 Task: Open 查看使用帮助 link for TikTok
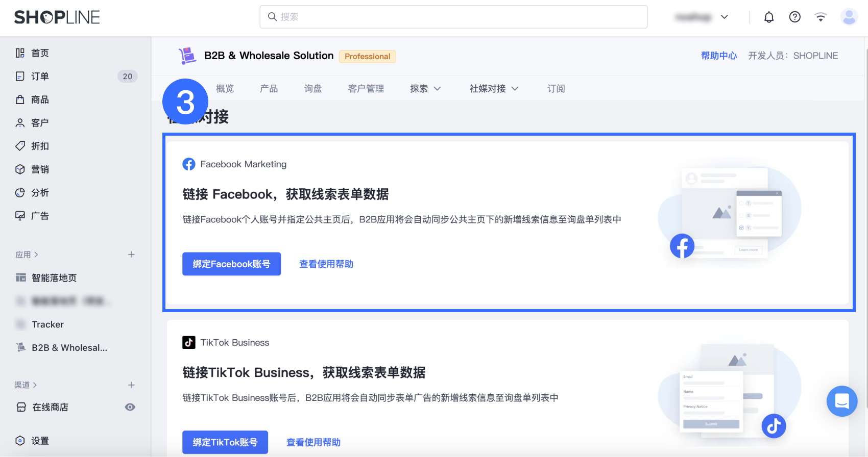(314, 443)
